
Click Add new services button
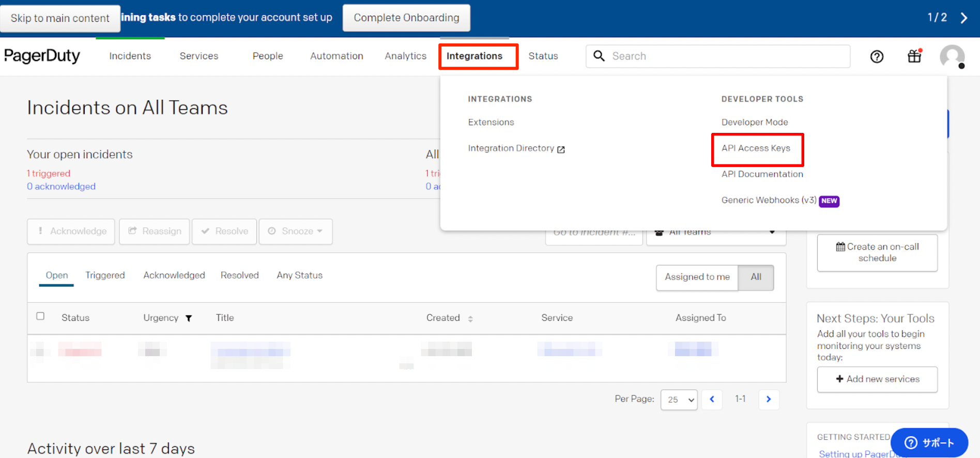[877, 379]
